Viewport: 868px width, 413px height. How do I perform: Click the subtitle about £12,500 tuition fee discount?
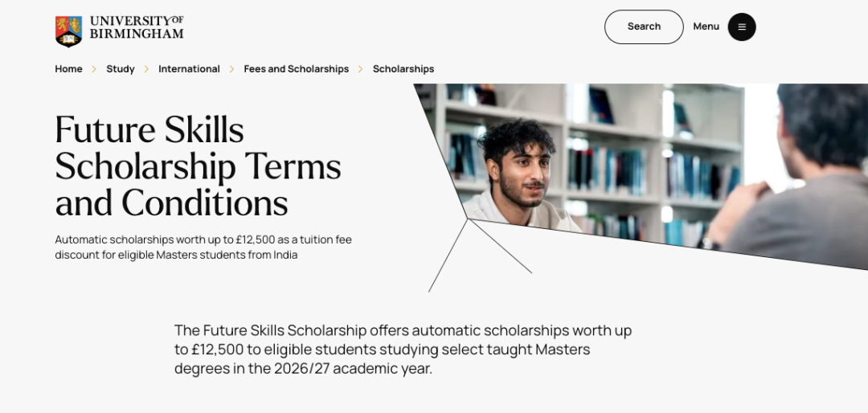pos(203,247)
